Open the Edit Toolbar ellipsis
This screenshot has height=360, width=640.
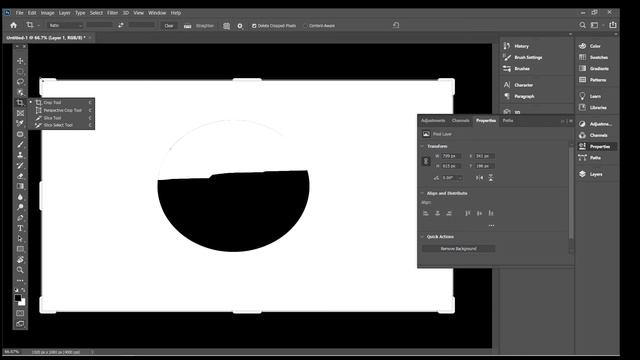pyautogui.click(x=20, y=280)
